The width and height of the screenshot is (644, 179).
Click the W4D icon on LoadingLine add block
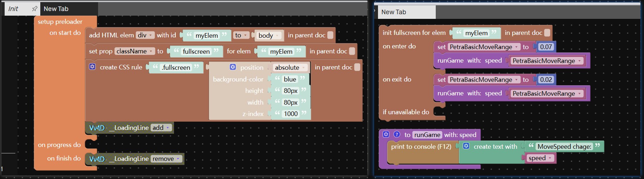pyautogui.click(x=97, y=128)
